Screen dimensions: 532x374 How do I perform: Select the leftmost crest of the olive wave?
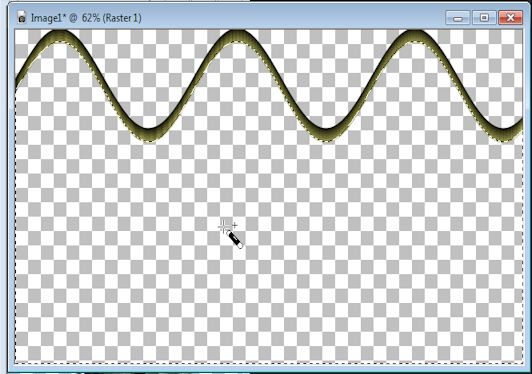point(59,36)
